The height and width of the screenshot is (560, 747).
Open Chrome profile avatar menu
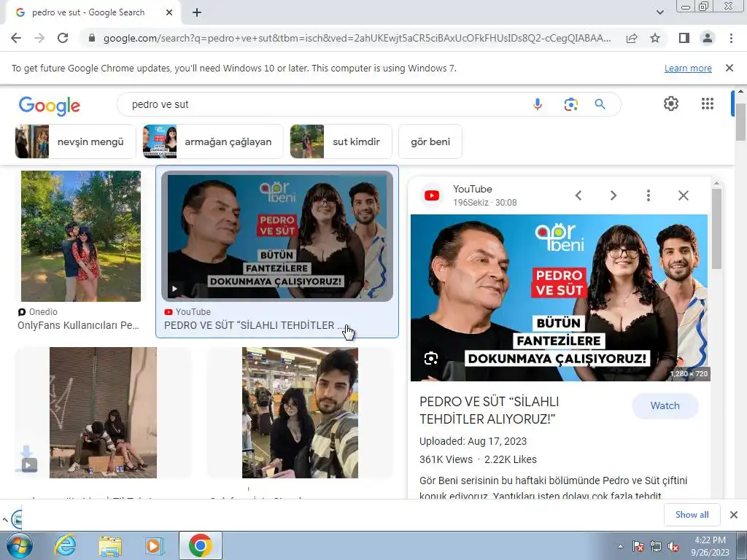(708, 38)
